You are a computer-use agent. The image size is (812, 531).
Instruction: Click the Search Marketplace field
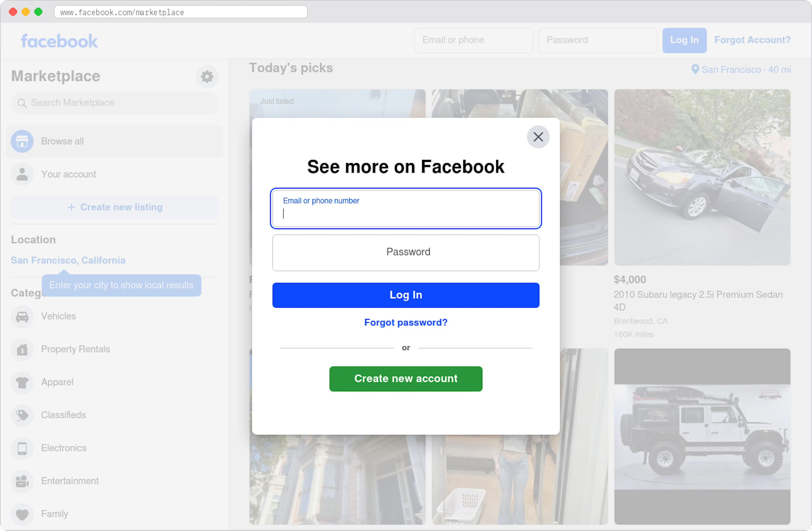click(x=114, y=103)
